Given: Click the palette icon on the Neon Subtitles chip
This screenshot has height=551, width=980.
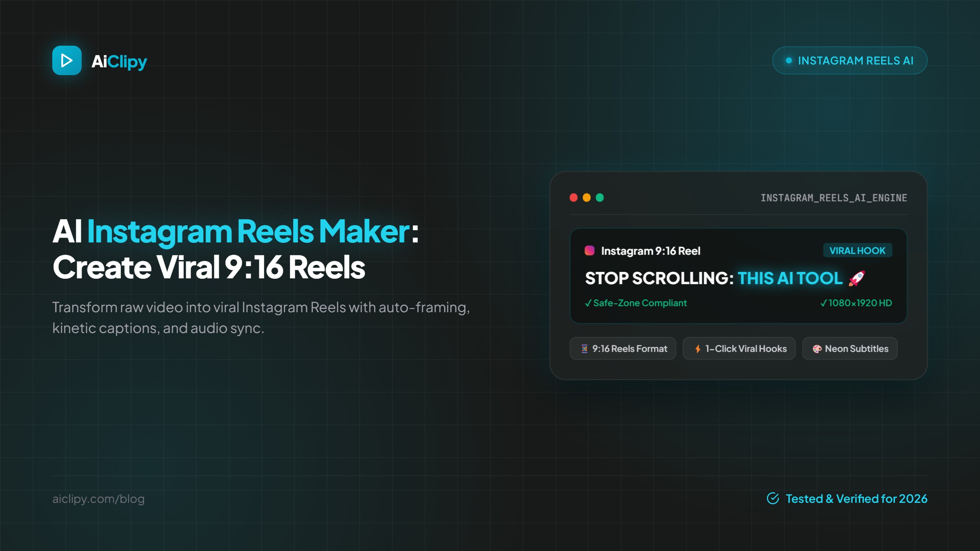Looking at the screenshot, I should 817,349.
